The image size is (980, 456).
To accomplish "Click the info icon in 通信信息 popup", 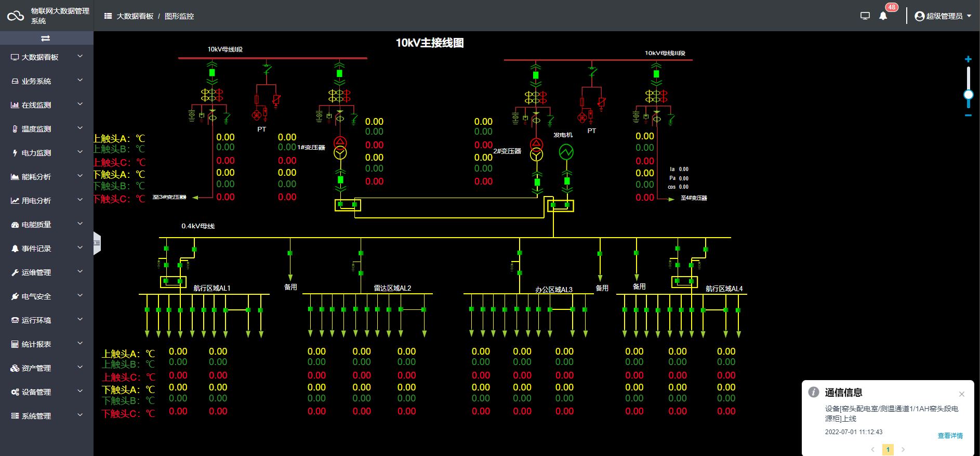I will tap(814, 392).
